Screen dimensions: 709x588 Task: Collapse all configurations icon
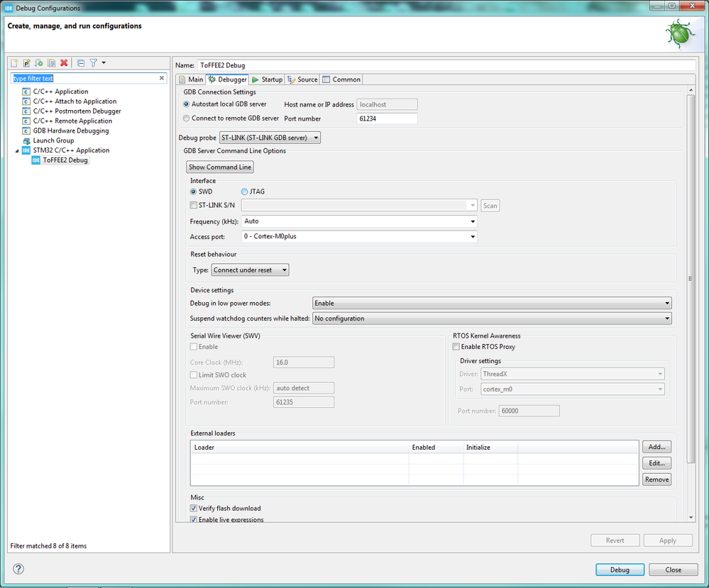tap(81, 63)
